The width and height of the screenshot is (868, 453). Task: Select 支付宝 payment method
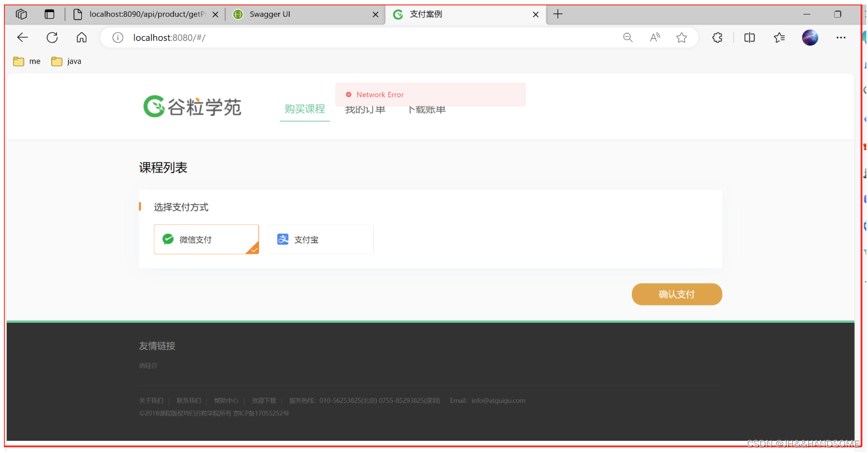321,239
